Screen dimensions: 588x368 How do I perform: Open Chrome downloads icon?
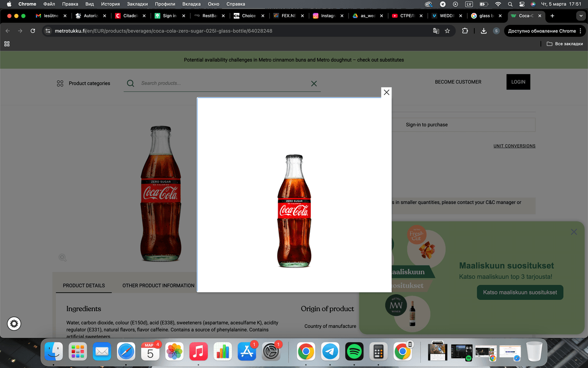point(484,31)
